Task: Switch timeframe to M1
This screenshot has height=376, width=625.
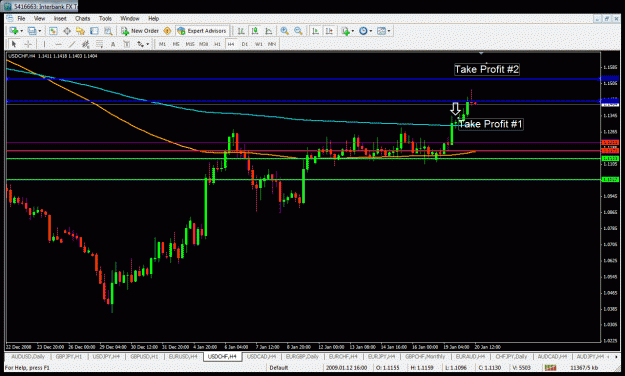Action: click(162, 44)
